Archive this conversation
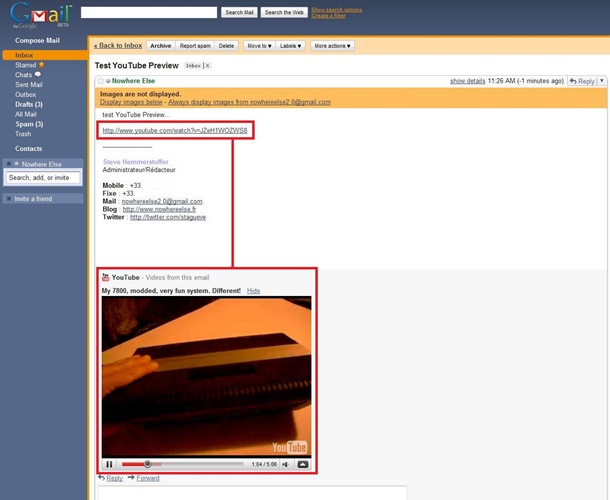 tap(161, 46)
